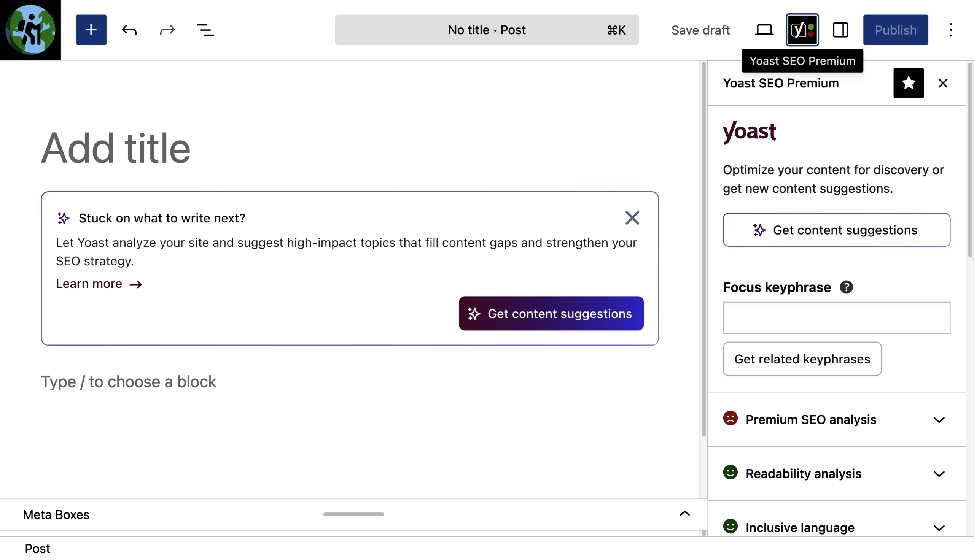Click the banner's Get content suggestions button
Viewport: 974px width, 560px height.
pyautogui.click(x=551, y=314)
